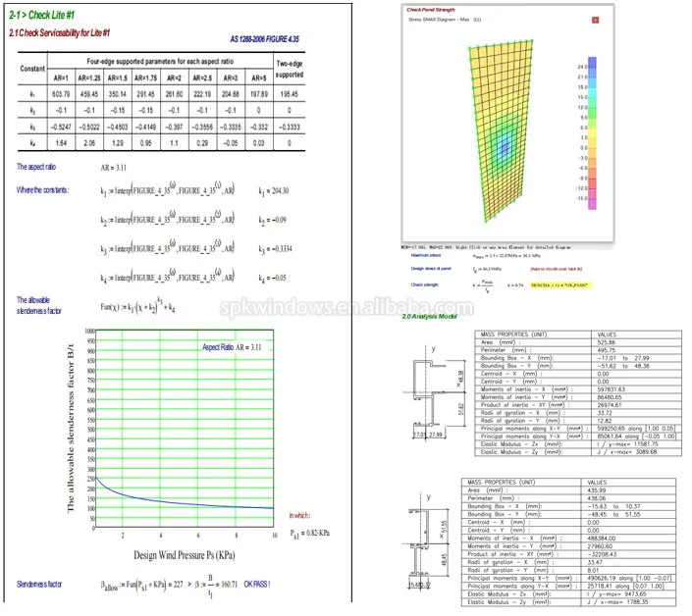Select table cell value 195.45

pos(289,94)
